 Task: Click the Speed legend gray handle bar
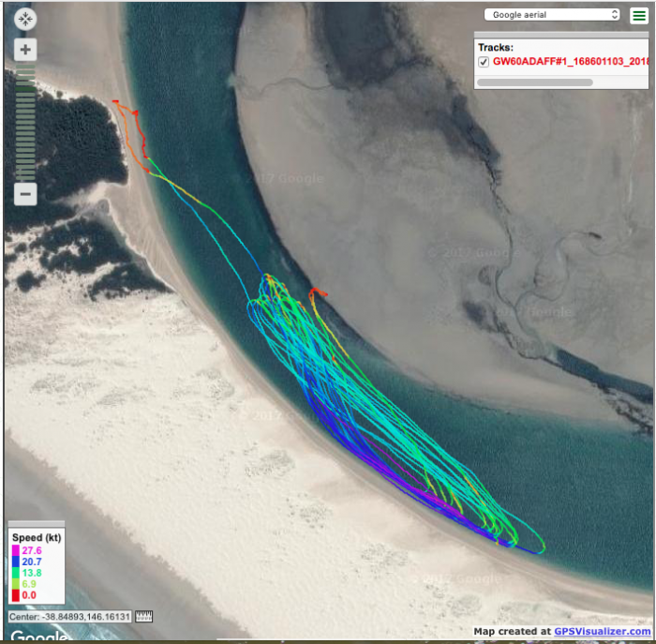(36, 524)
